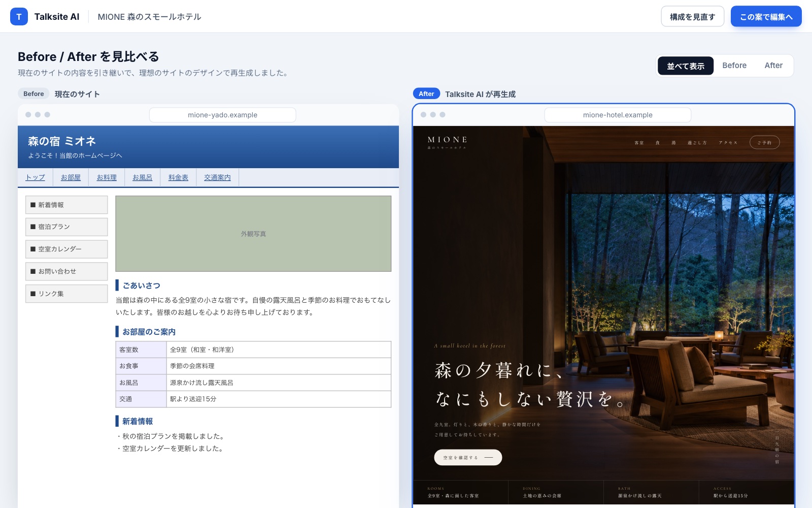Click 全9室（和室・和洋室） table cell
The width and height of the screenshot is (812, 508).
pos(279,350)
